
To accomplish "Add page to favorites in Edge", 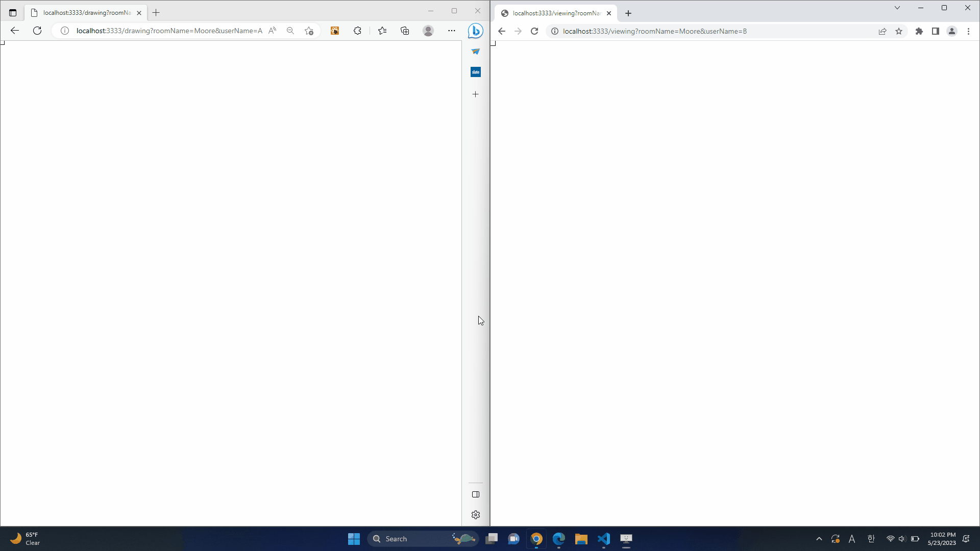I will 309,31.
